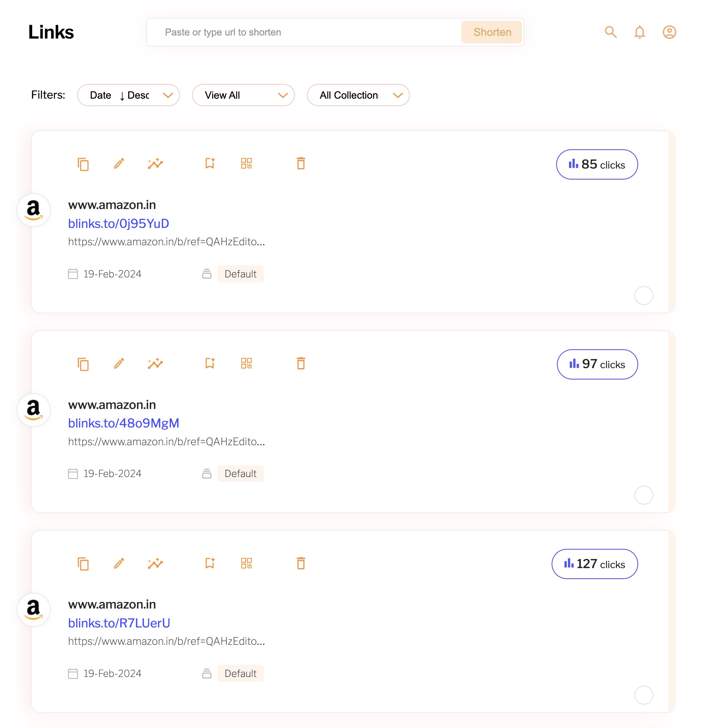Click the Default collection tag on second card
707x728 pixels.
coord(240,474)
